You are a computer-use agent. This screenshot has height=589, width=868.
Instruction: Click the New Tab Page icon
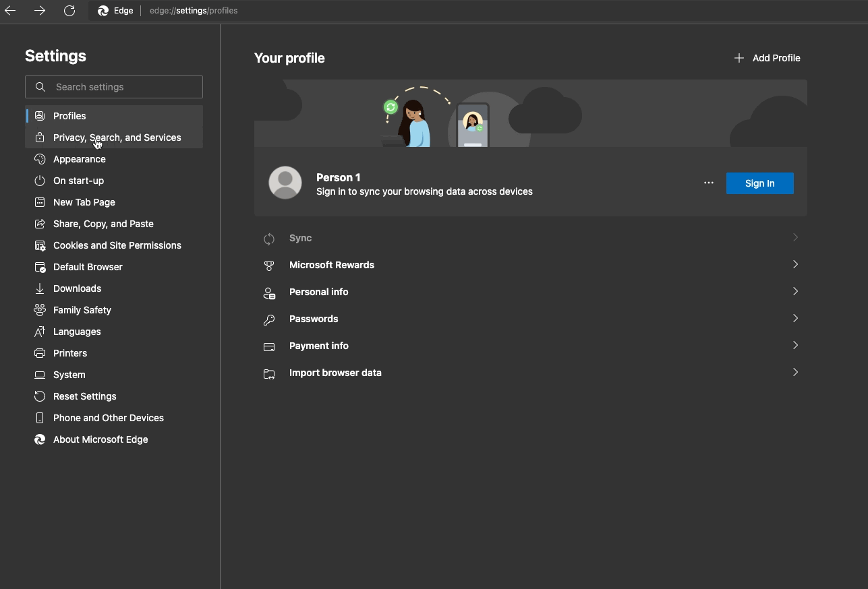pyautogui.click(x=40, y=202)
